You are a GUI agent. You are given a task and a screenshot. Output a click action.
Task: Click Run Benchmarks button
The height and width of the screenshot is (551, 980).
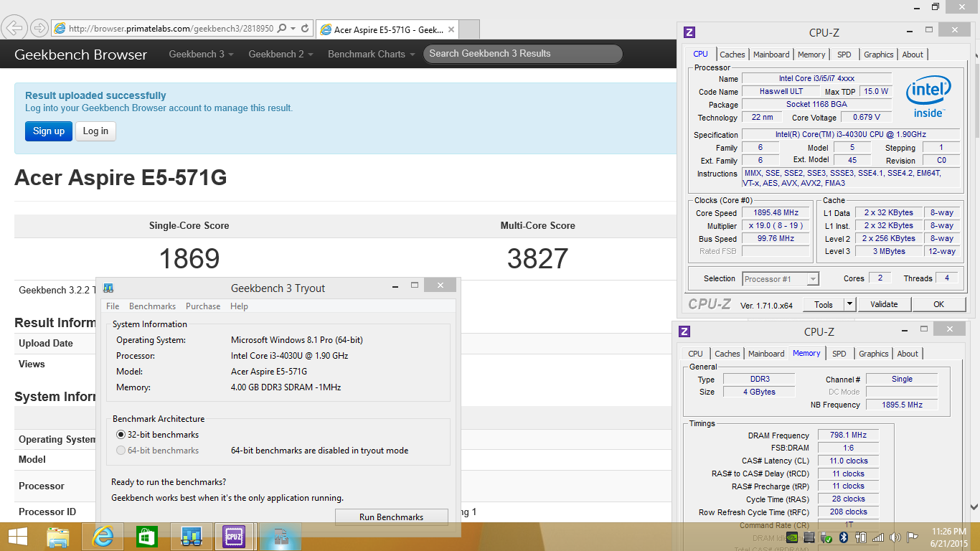(x=391, y=517)
